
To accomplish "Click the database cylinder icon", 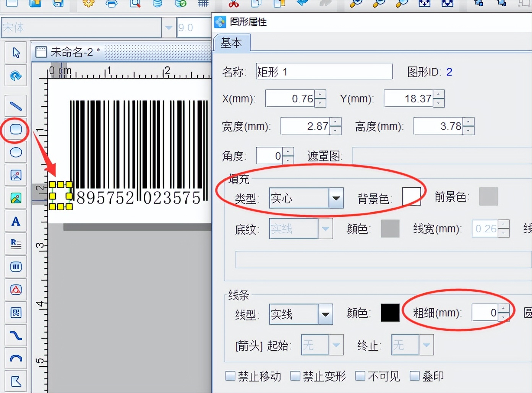I will click(x=157, y=3).
